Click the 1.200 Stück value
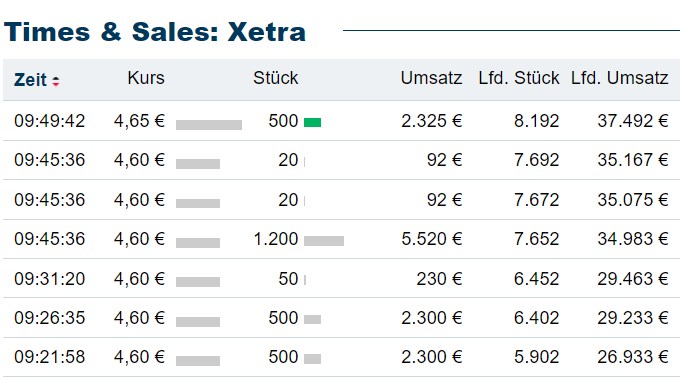Screen dimensions: 686x380 click(276, 239)
